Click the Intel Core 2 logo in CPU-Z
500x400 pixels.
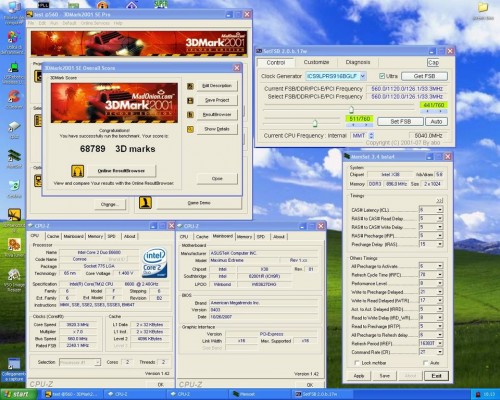point(155,263)
